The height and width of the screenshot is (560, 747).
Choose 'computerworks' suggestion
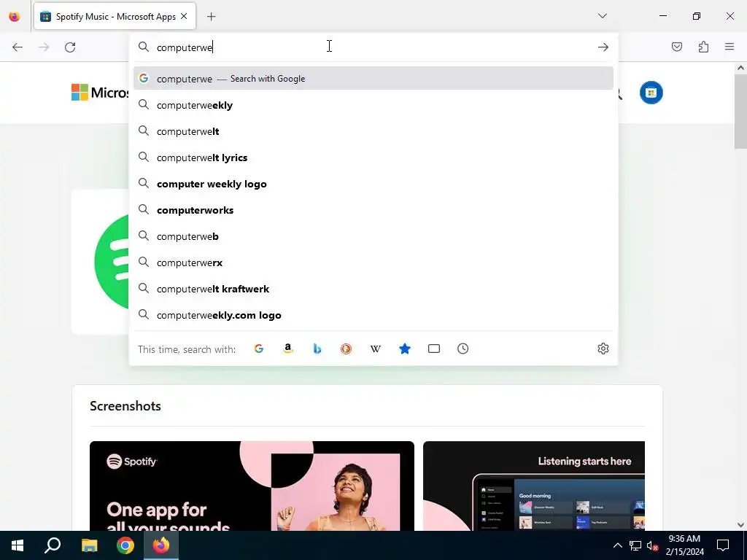(x=373, y=210)
